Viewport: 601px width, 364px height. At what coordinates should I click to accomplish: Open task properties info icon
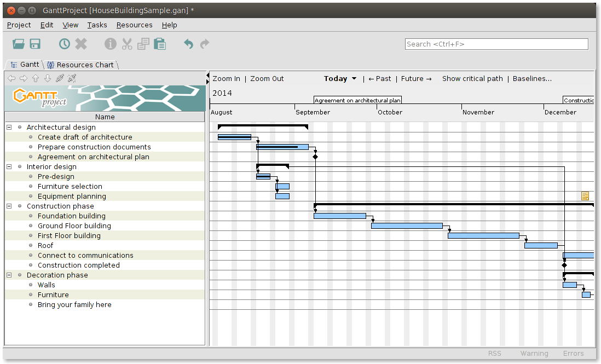pyautogui.click(x=110, y=44)
